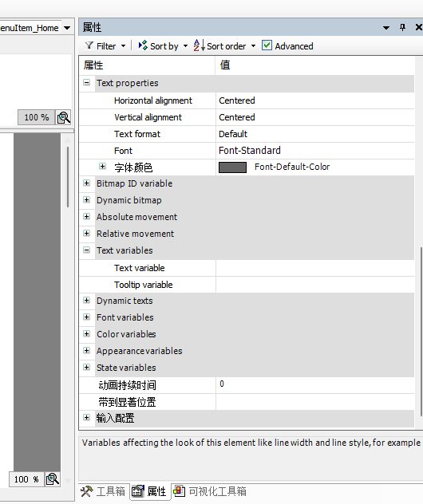Collapse the Text variables group

[x=86, y=250]
